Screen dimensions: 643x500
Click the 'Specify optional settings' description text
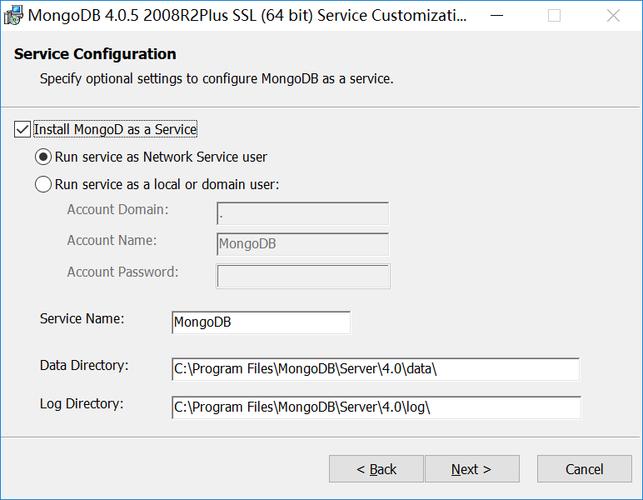[x=217, y=79]
